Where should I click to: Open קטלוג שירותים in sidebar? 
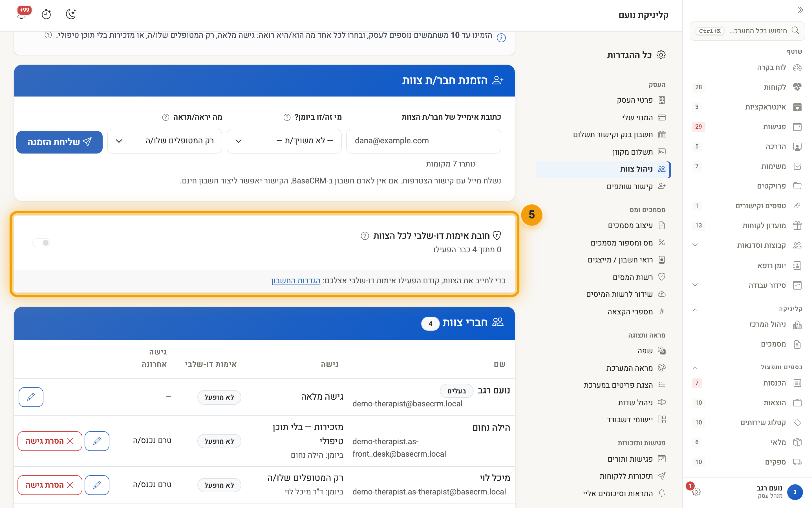click(x=747, y=423)
